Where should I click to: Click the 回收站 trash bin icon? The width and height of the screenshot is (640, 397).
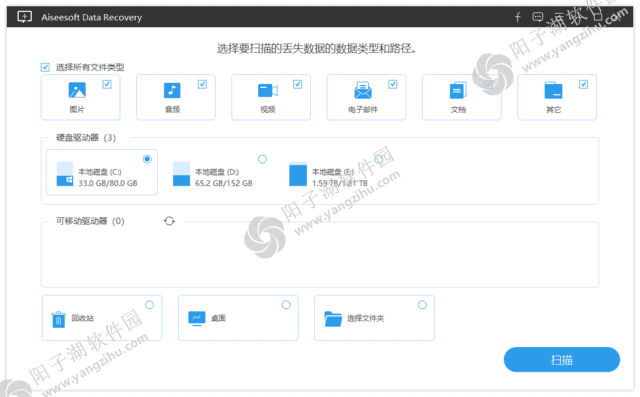pyautogui.click(x=58, y=319)
